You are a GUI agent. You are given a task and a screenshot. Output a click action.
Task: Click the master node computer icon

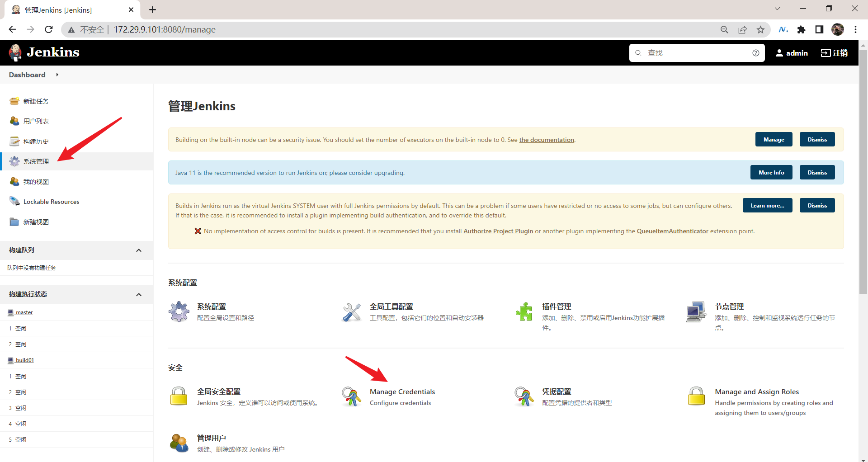click(x=11, y=312)
